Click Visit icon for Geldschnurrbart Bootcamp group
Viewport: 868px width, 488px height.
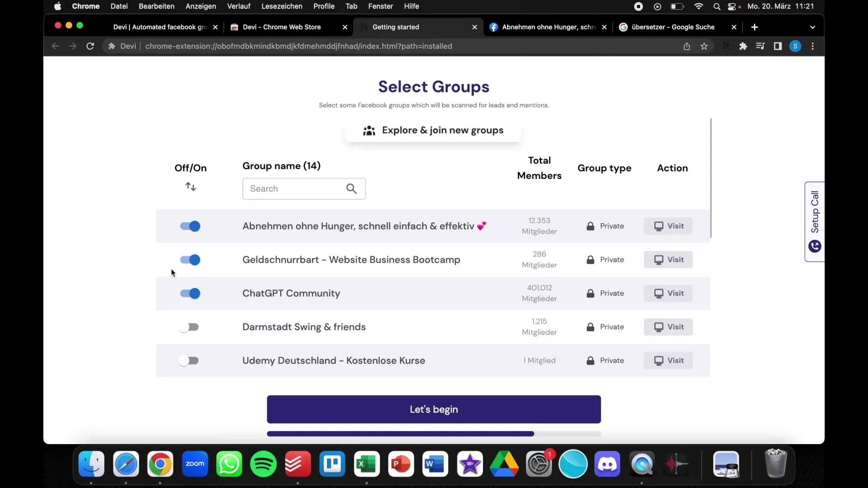coord(670,259)
